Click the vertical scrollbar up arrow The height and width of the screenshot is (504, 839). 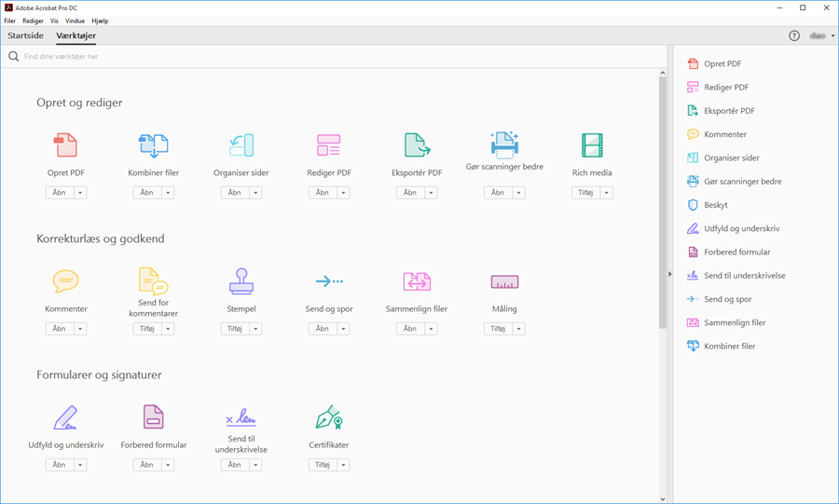pyautogui.click(x=663, y=73)
